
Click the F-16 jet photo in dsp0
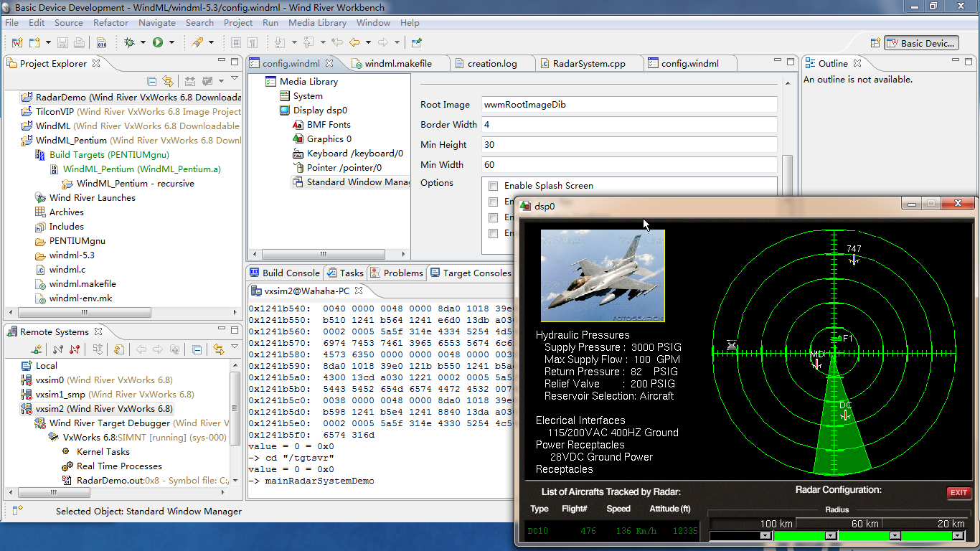(603, 275)
